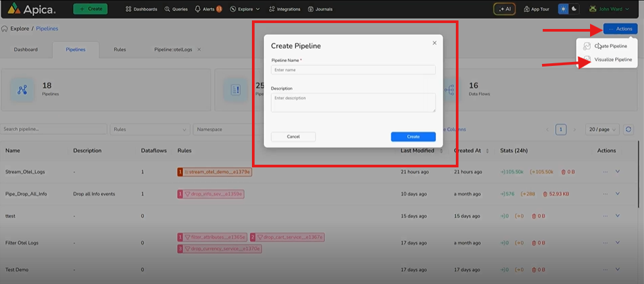
Task: Click the Explore home breadcrumb icon
Action: point(5,29)
